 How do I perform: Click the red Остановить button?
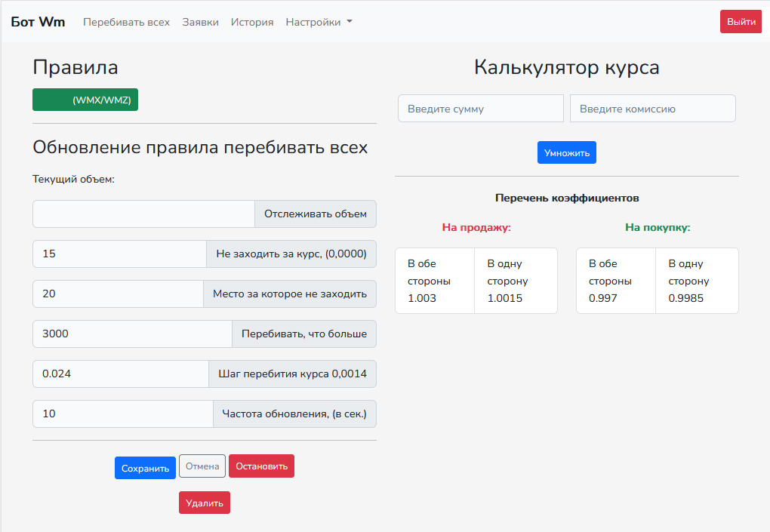coord(261,466)
